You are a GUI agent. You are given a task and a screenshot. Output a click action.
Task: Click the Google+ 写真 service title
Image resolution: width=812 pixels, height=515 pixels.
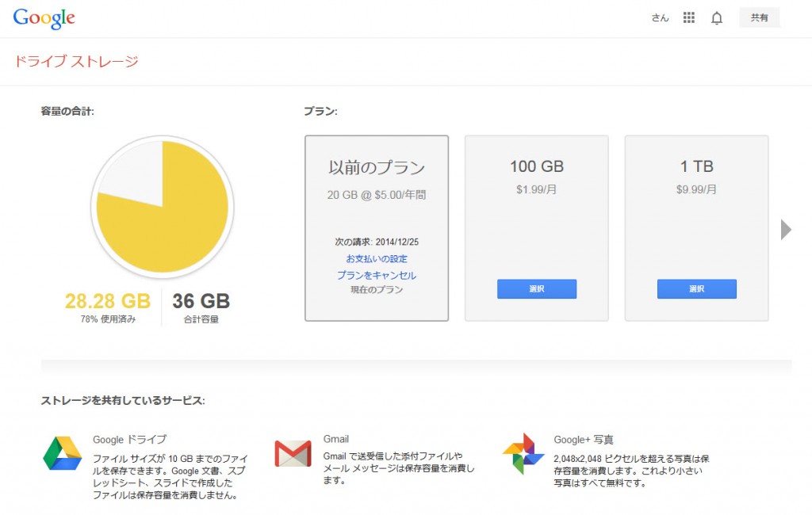point(584,440)
